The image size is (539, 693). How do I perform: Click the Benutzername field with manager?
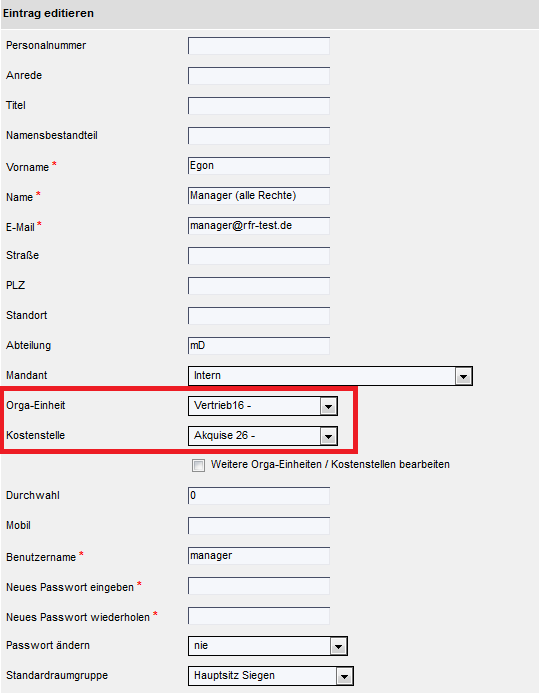point(259,556)
